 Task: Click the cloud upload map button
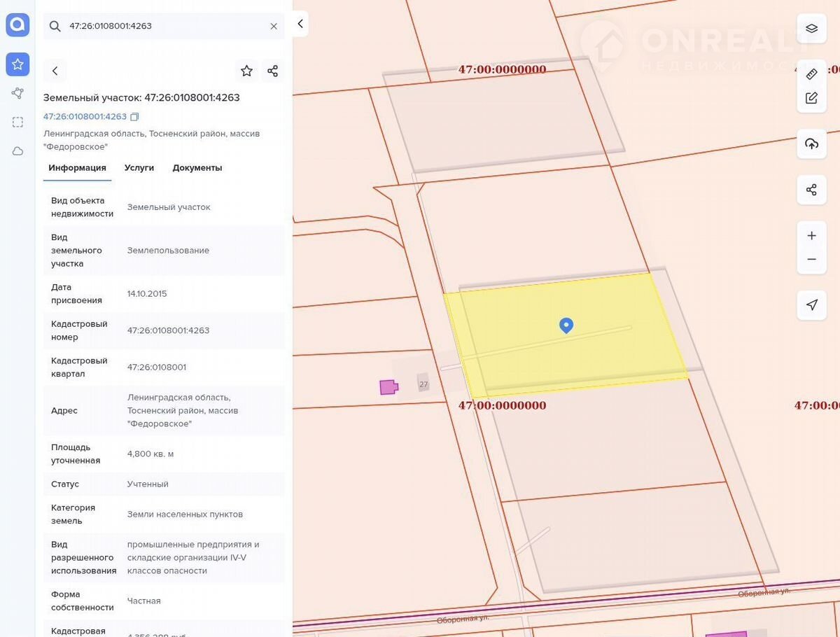(811, 143)
